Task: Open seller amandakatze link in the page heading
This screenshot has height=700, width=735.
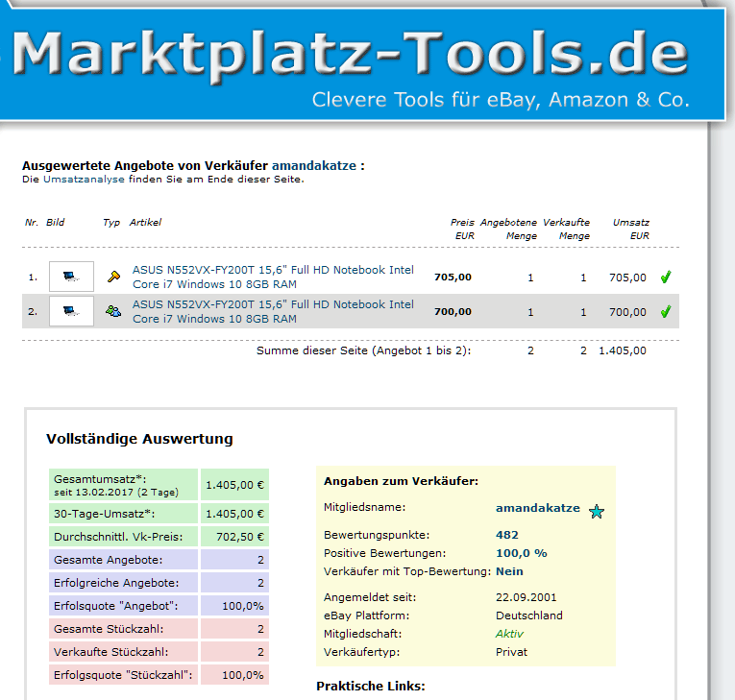Action: (x=313, y=166)
